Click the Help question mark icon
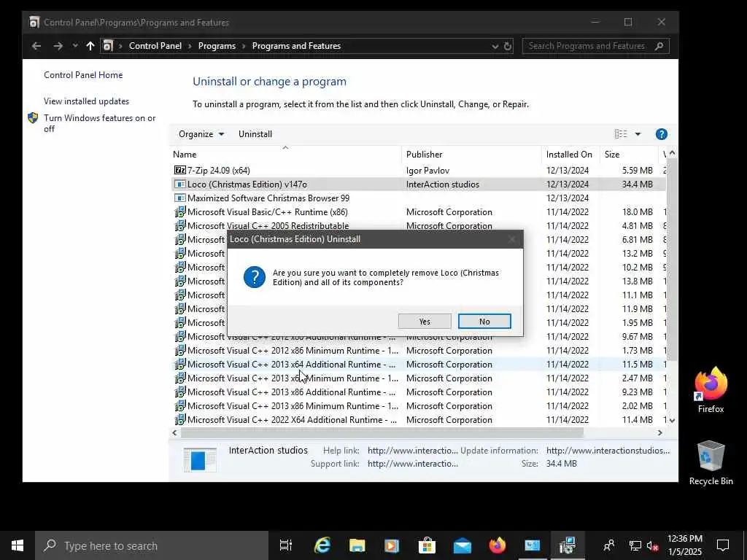 click(661, 134)
